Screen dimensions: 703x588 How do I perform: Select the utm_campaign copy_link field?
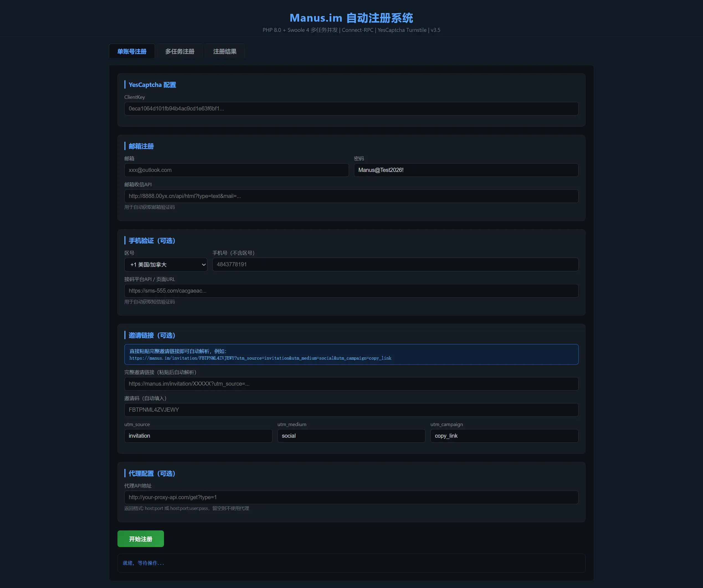click(504, 436)
